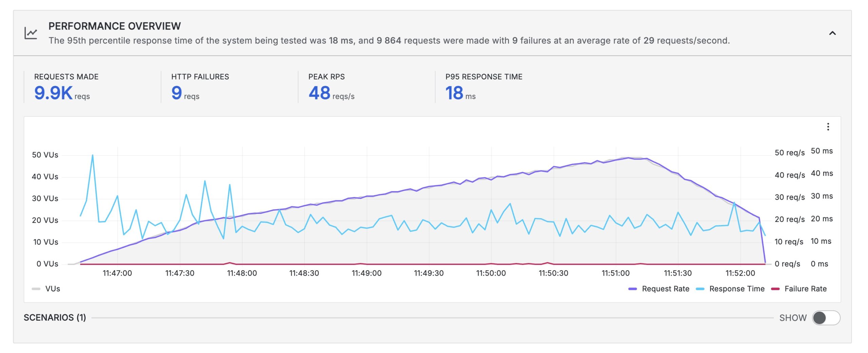This screenshot has height=353, width=868.
Task: Click the Performance Overview header title
Action: (x=115, y=26)
